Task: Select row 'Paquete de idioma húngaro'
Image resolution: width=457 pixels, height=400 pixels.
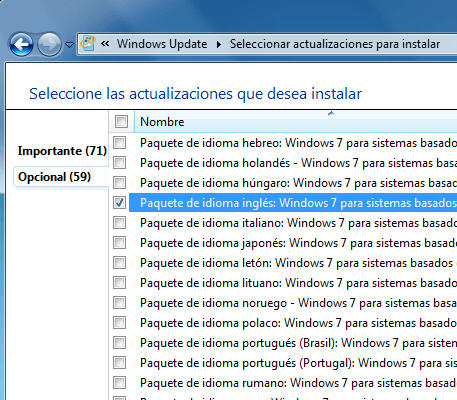Action: pos(293,183)
